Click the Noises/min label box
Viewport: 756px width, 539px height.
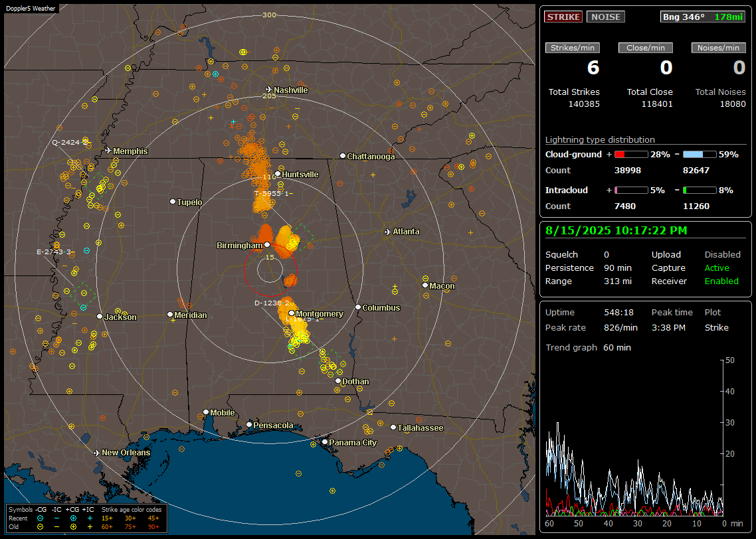(x=718, y=48)
